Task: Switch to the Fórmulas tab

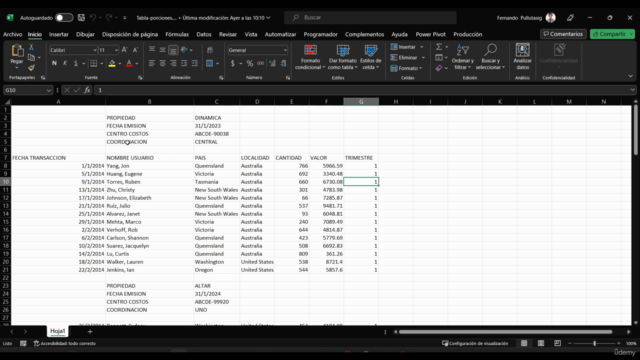Action: pos(177,34)
